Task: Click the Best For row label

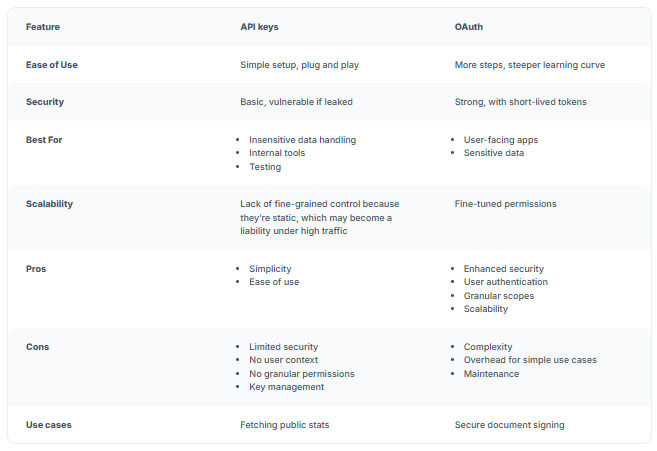Action: (x=44, y=140)
